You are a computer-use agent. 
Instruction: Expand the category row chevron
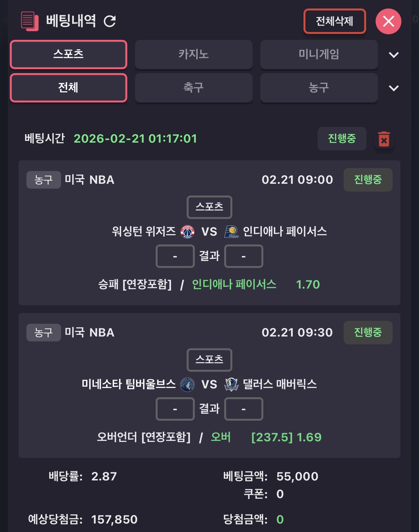pyautogui.click(x=394, y=55)
